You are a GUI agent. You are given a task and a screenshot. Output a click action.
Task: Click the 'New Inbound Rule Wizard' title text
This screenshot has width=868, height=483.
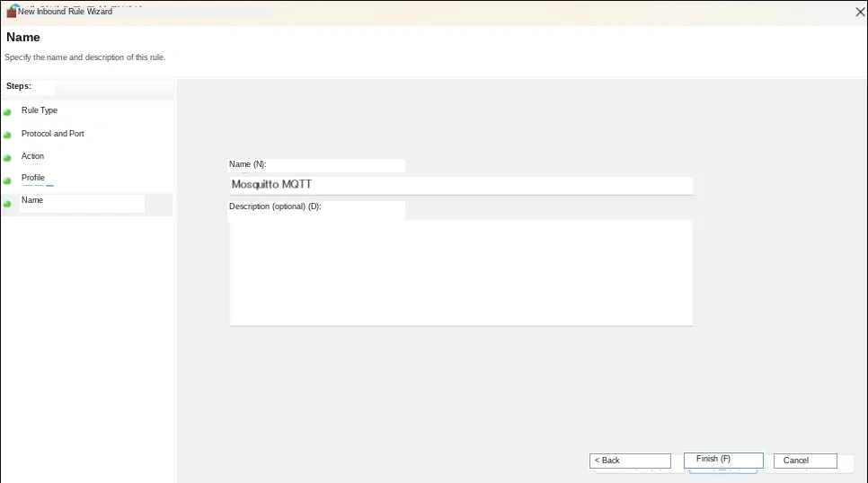point(65,12)
